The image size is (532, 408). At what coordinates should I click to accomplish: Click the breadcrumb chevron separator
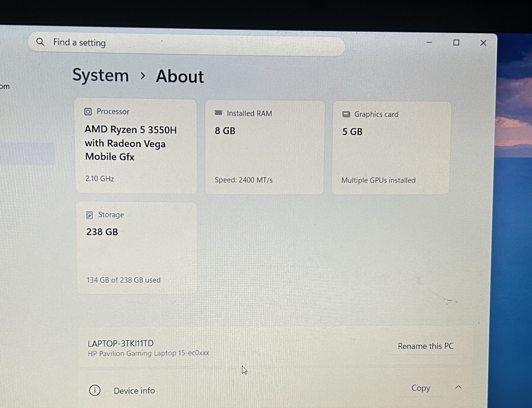[x=143, y=76]
